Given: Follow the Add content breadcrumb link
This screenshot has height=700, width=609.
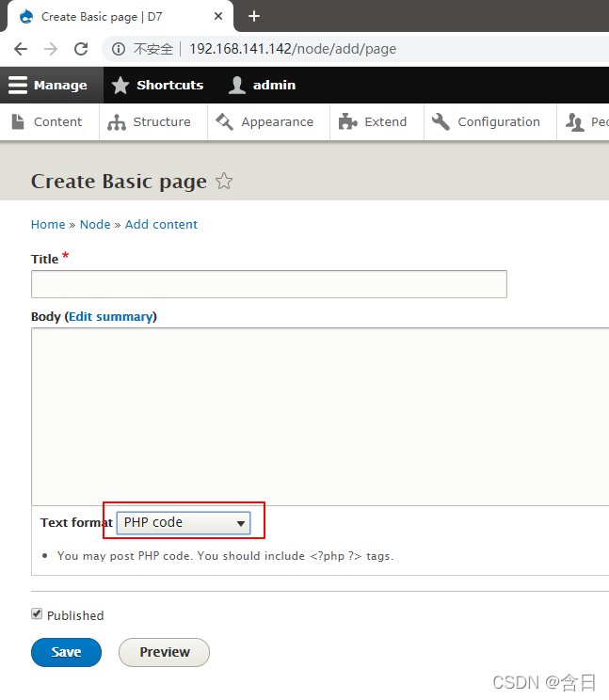Looking at the screenshot, I should [161, 224].
